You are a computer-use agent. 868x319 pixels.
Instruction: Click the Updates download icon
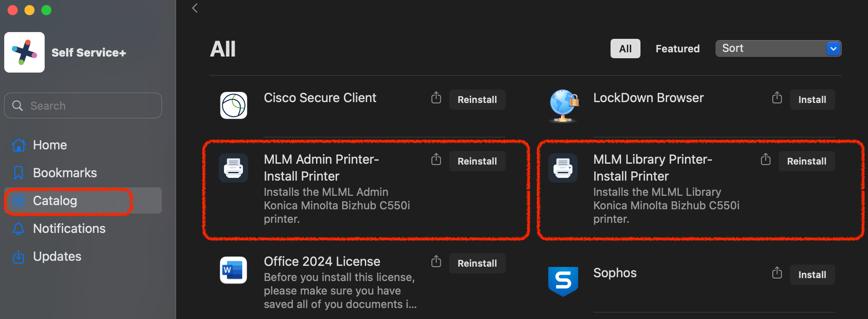[x=19, y=257]
